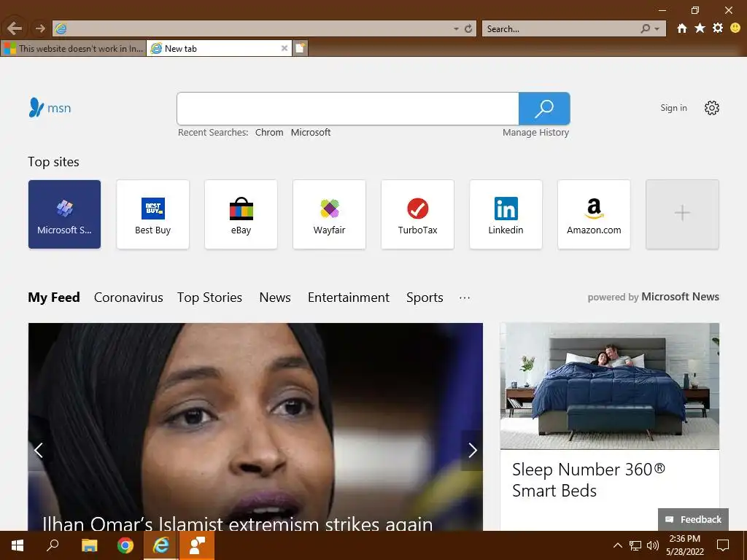Viewport: 747px width, 560px height.
Task: Open the Tools gear icon in browser toolbar
Action: pyautogui.click(x=718, y=28)
